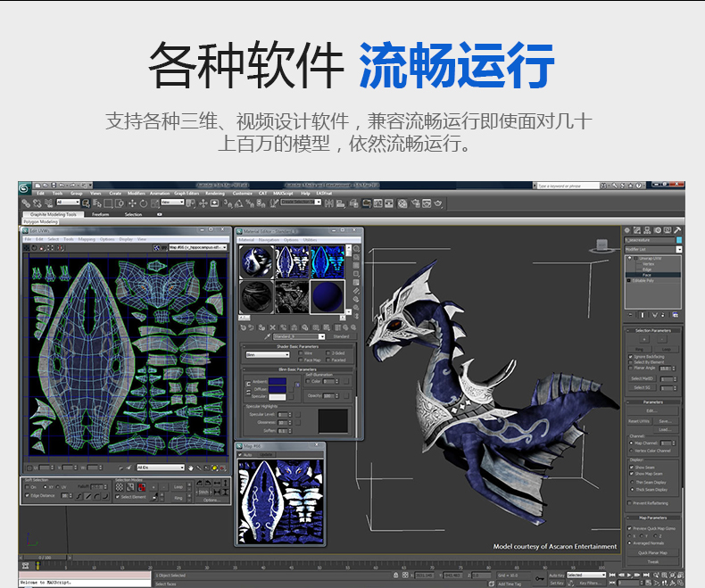Choose the Select and Move tool
Viewport: 705px width, 588px height.
pos(132,203)
